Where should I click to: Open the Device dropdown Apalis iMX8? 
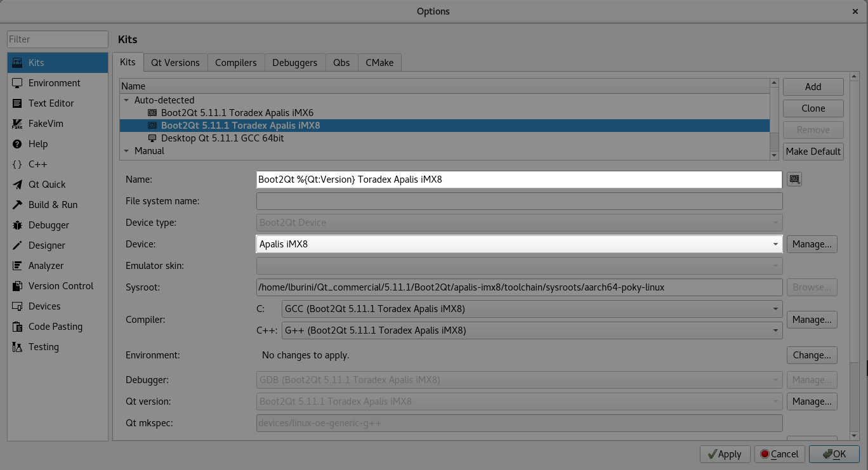[x=519, y=244]
